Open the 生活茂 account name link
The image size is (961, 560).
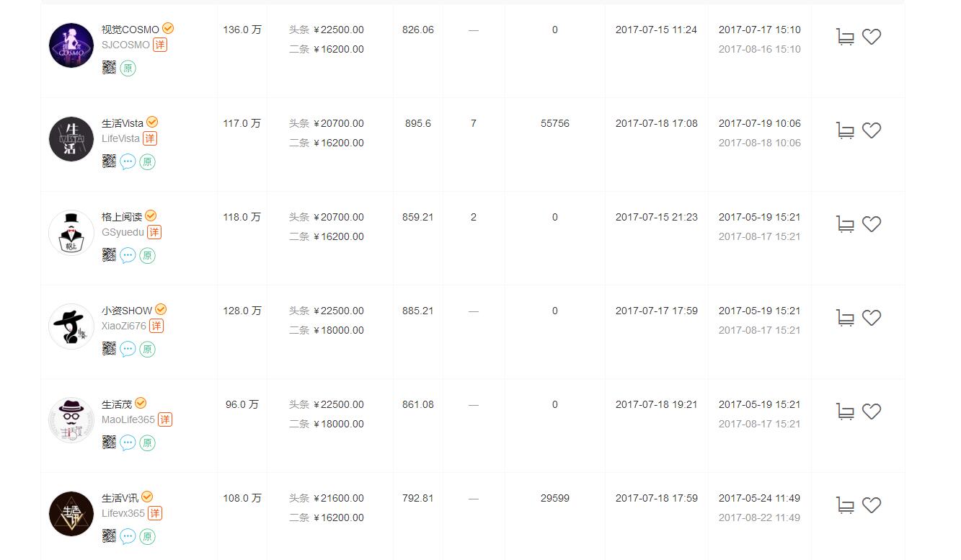117,404
